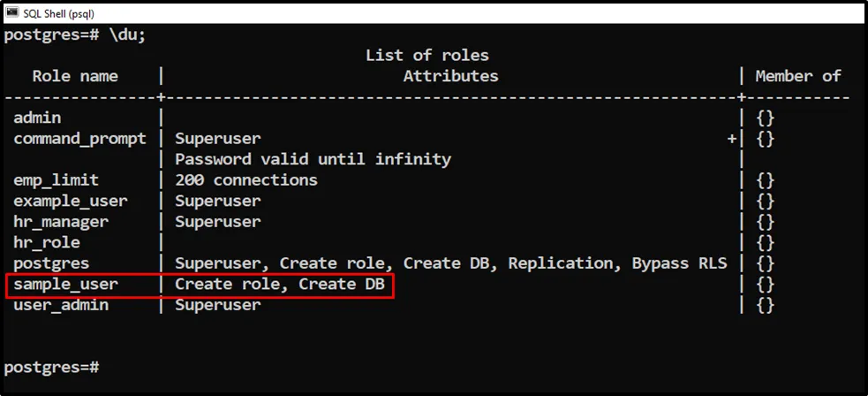The image size is (868, 396).
Task: Click the "Attributes" column header
Action: click(450, 76)
